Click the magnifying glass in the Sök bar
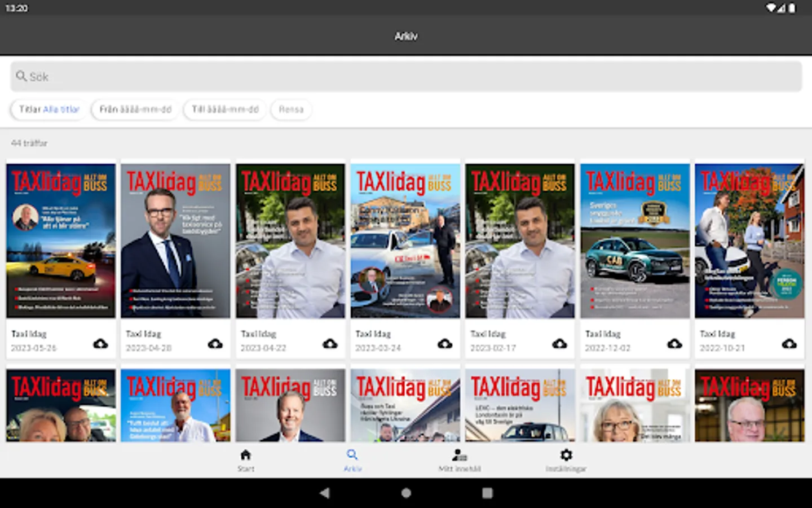Image resolution: width=812 pixels, height=508 pixels. (21, 76)
